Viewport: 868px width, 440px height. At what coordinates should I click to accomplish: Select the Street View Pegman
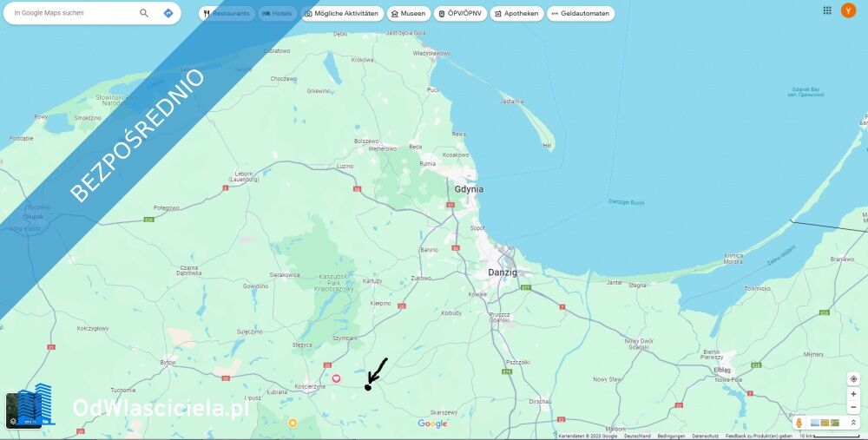pyautogui.click(x=799, y=423)
